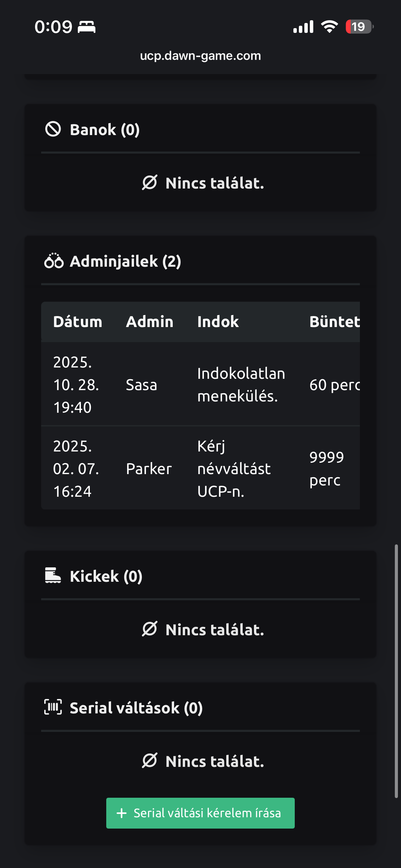Tap the empty-set icon in the Banok panel
Screen dimensions: 401x868
[150, 182]
